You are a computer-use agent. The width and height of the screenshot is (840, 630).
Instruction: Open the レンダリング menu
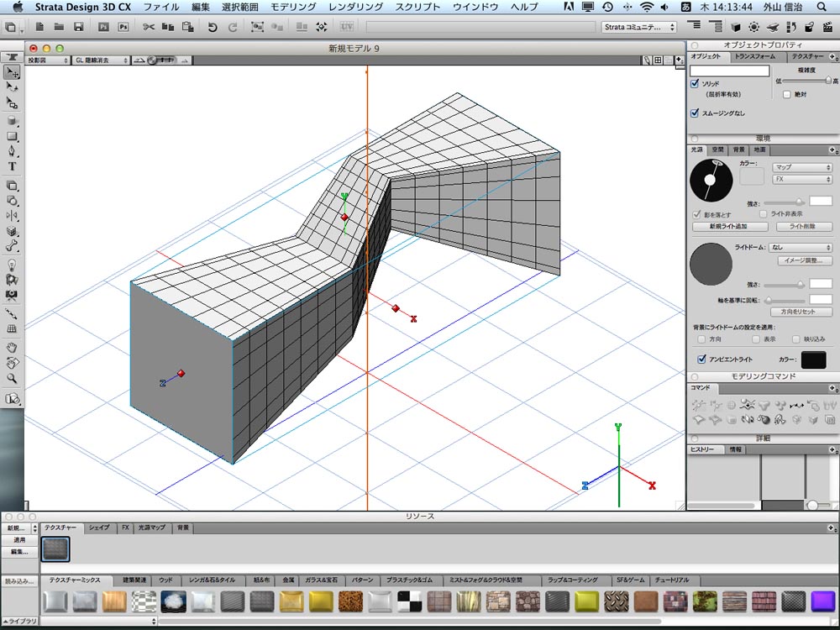(x=355, y=7)
